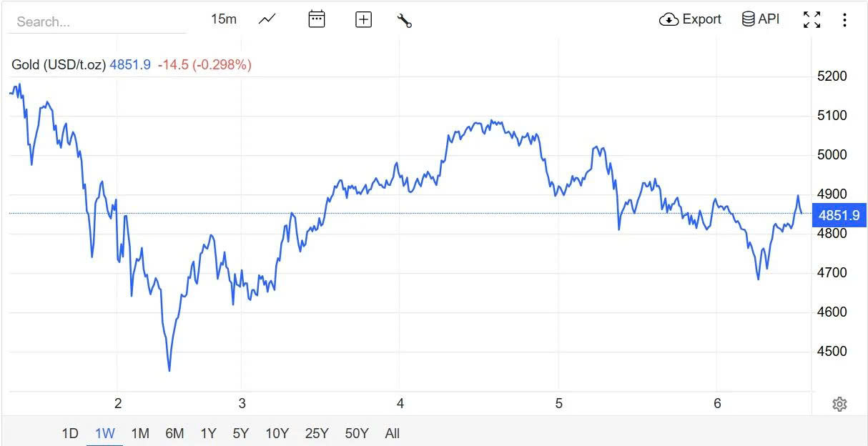Viewport: 868px width, 446px height.
Task: Show the 5Y price history
Action: click(241, 433)
